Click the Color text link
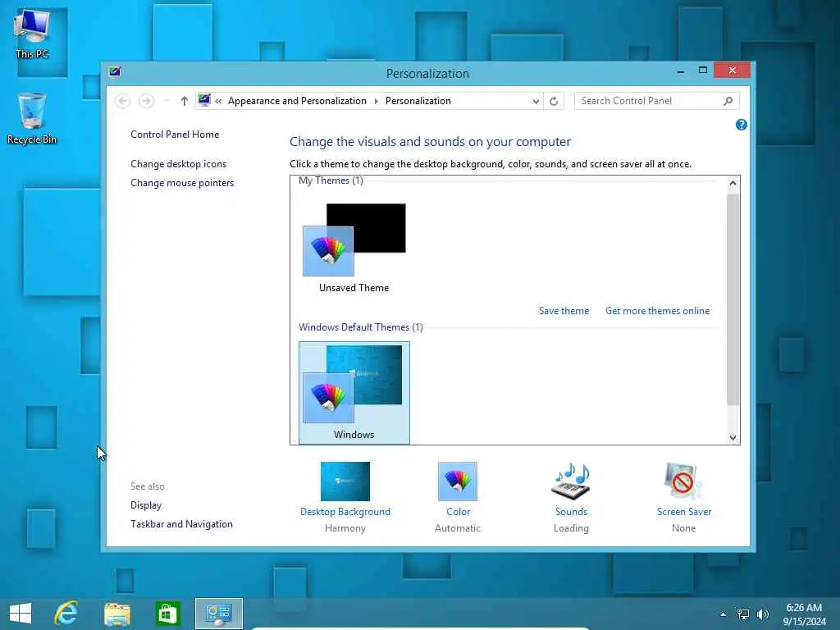The image size is (840, 630). click(x=458, y=512)
